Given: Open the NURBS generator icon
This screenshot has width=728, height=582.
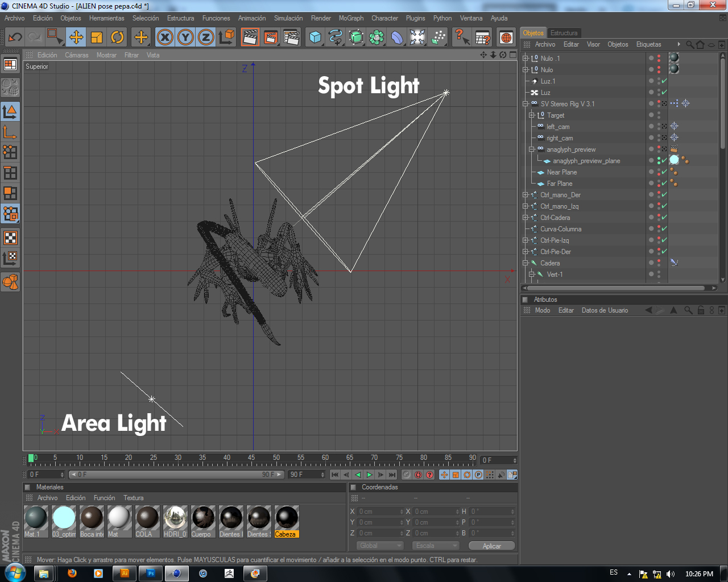Looking at the screenshot, I should click(x=356, y=38).
